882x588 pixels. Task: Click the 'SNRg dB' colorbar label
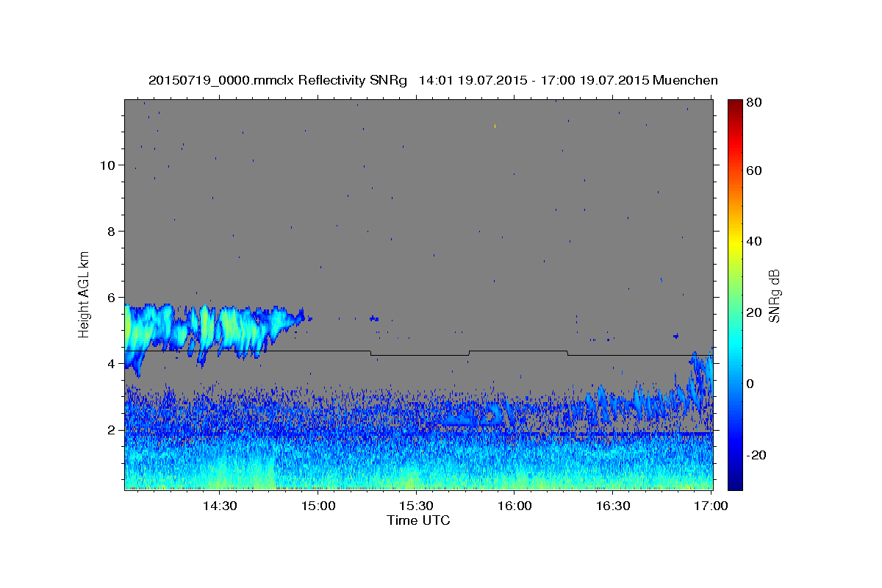(774, 295)
